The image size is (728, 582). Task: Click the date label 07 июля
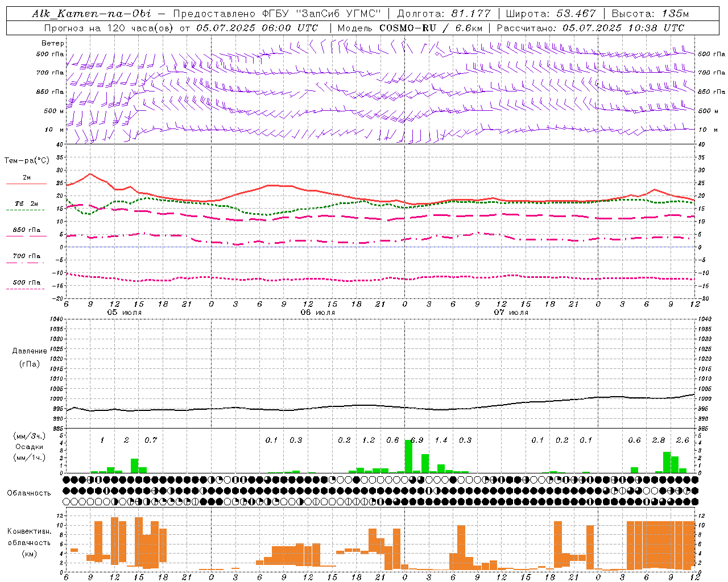[x=511, y=313]
